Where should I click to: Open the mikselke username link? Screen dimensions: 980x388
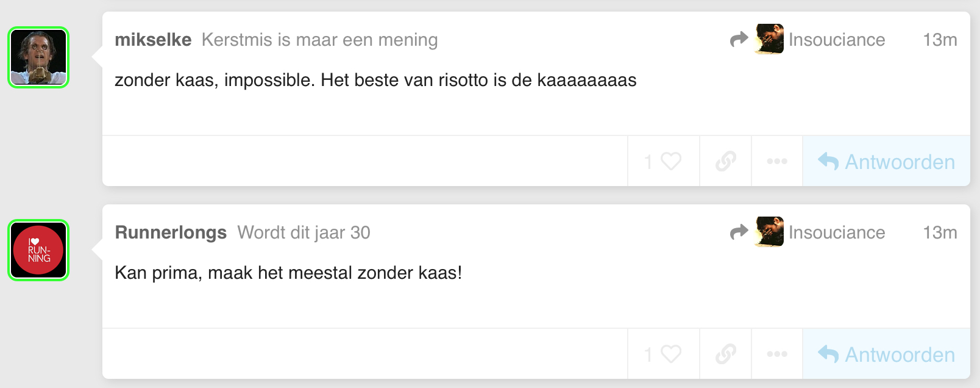[153, 40]
